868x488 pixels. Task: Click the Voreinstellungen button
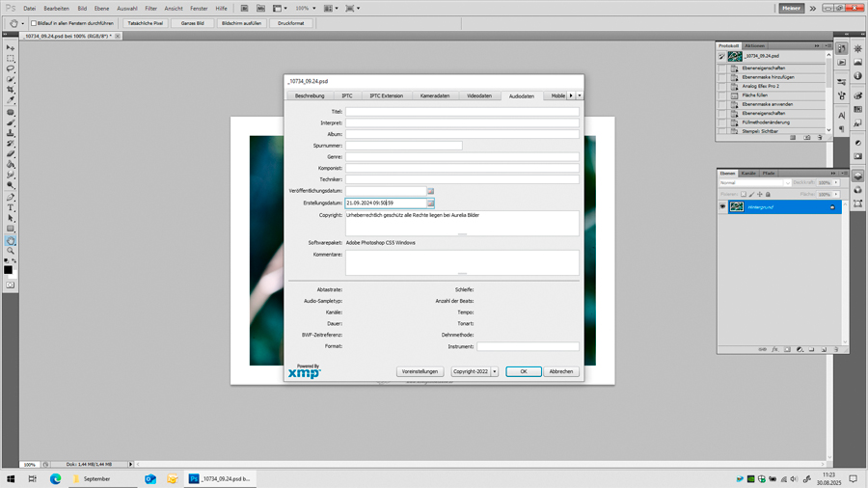click(420, 371)
